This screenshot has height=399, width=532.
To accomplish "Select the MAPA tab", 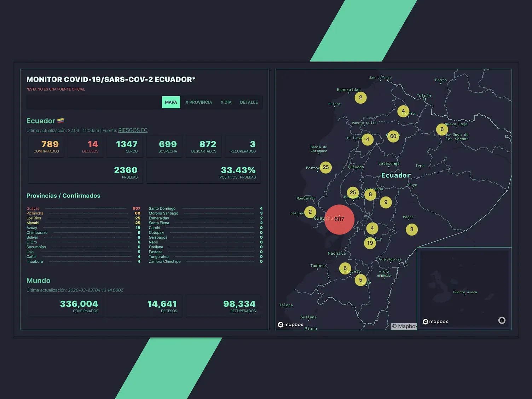I will pos(171,102).
